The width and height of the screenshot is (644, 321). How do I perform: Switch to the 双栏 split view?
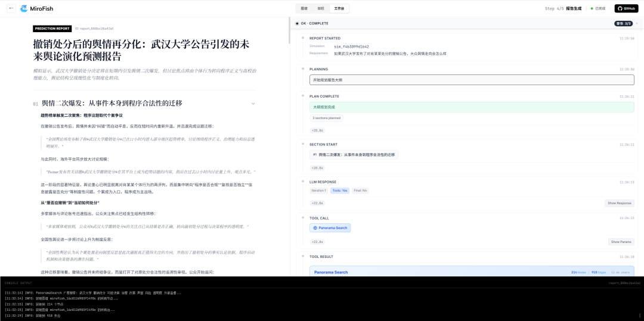[x=321, y=8]
